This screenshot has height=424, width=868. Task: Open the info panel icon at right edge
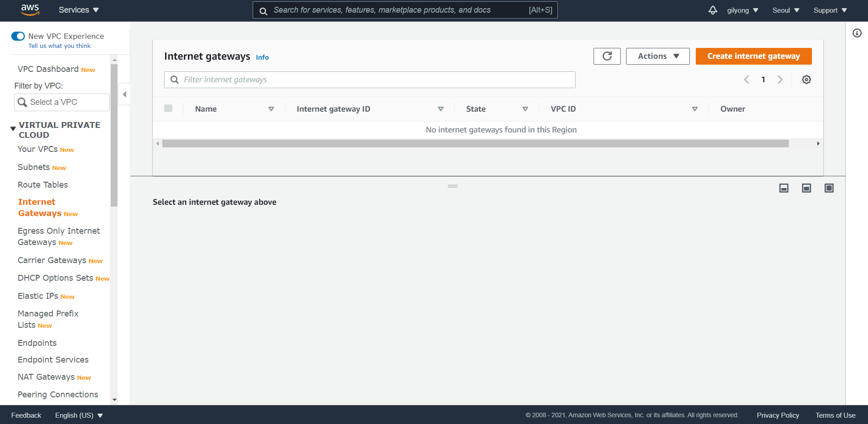857,33
